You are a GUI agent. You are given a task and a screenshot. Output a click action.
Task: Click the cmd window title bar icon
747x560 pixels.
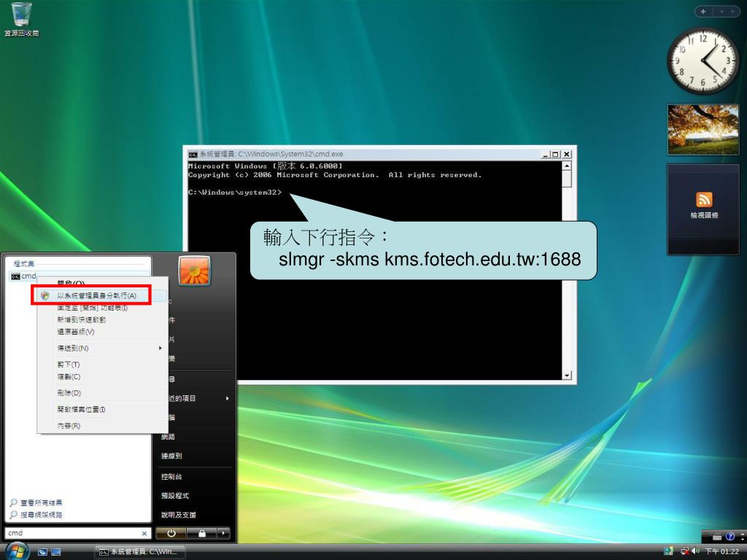(193, 155)
